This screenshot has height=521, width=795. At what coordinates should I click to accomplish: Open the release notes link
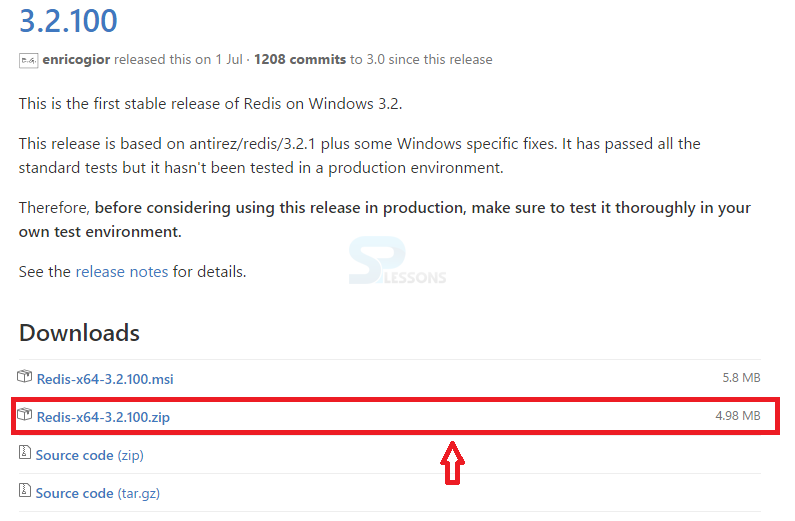tap(121, 271)
